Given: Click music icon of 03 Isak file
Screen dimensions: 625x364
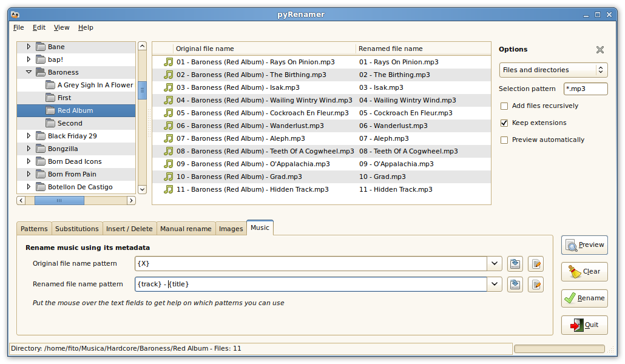Looking at the screenshot, I should (169, 87).
